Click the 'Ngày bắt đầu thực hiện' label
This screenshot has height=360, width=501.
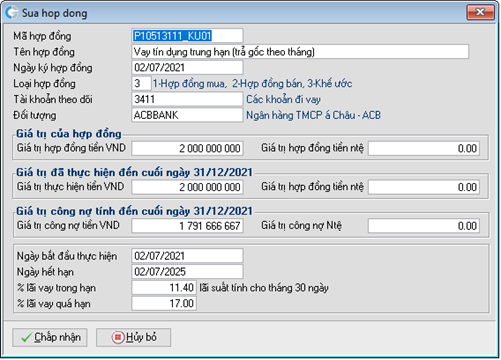[67, 256]
